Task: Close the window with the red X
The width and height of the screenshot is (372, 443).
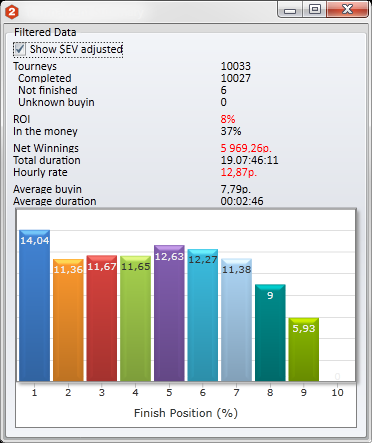Action: [347, 10]
